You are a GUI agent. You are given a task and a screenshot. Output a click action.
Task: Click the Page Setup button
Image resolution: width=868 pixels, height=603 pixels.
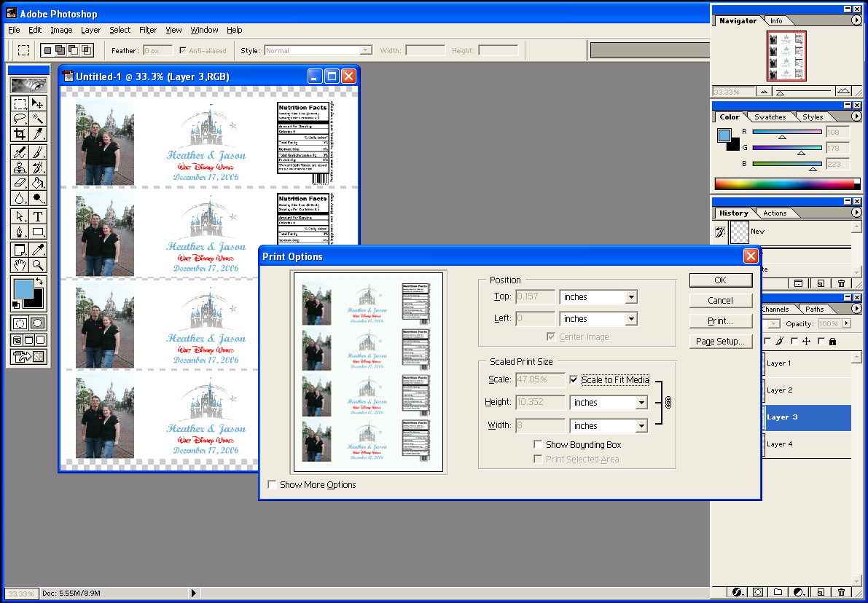pyautogui.click(x=720, y=341)
